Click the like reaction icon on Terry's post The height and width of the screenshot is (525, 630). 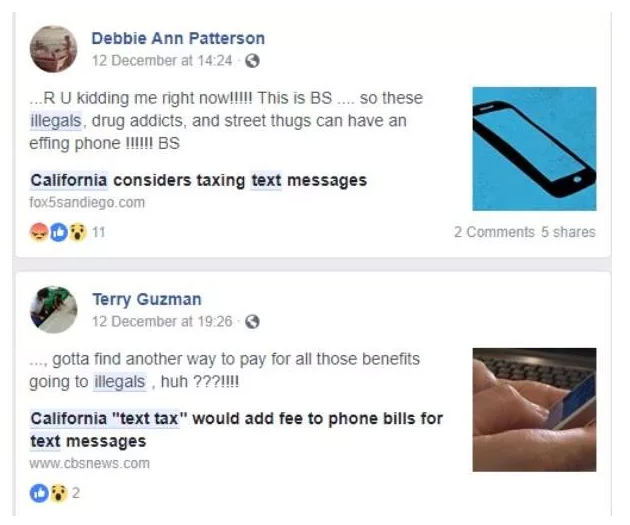(x=39, y=493)
